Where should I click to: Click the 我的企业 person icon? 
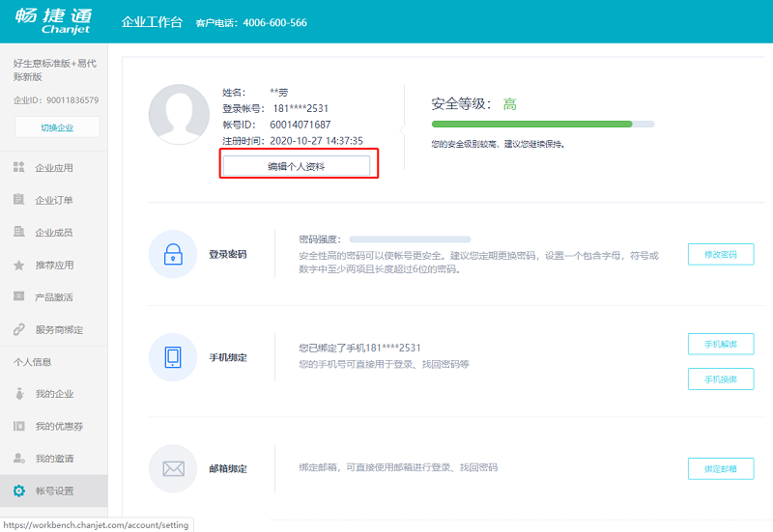coord(19,394)
